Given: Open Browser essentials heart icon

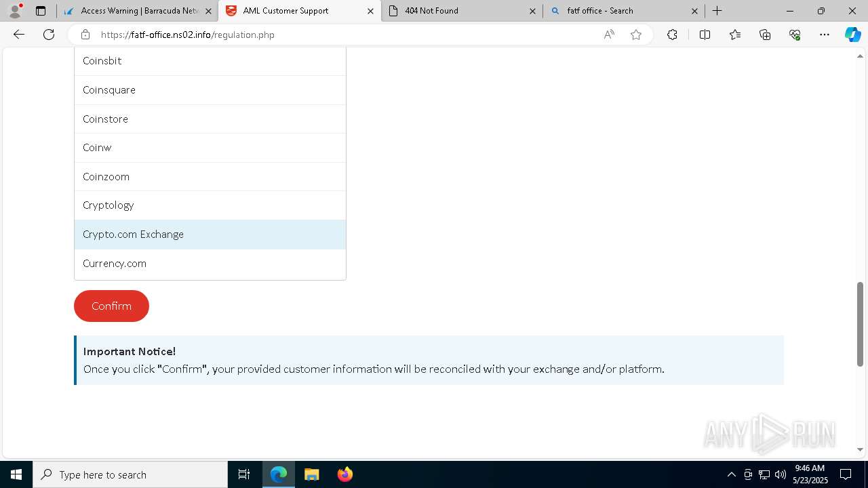Looking at the screenshot, I should 795,35.
